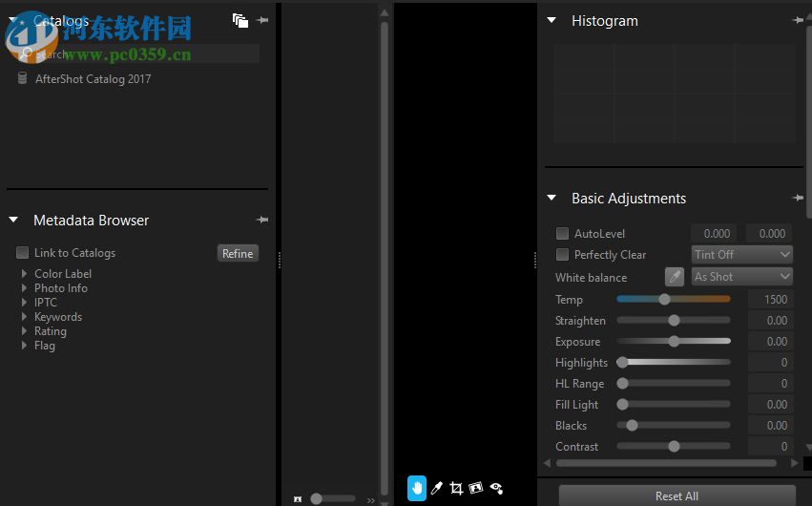The height and width of the screenshot is (506, 812).
Task: Collapse the Basic Adjustments panel
Action: click(552, 198)
